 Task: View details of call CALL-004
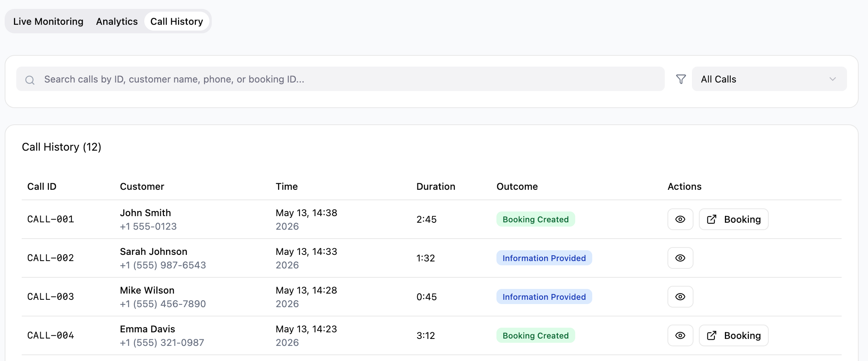coord(680,335)
